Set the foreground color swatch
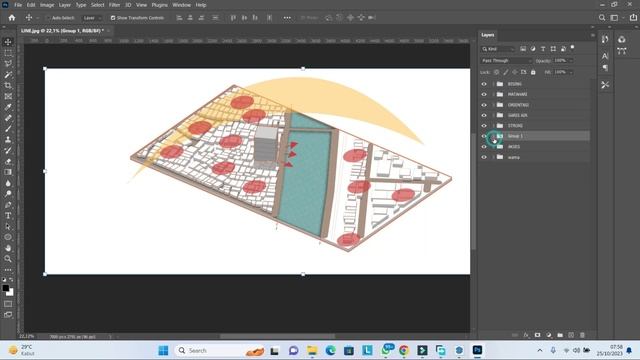The width and height of the screenshot is (640, 360). (6, 288)
